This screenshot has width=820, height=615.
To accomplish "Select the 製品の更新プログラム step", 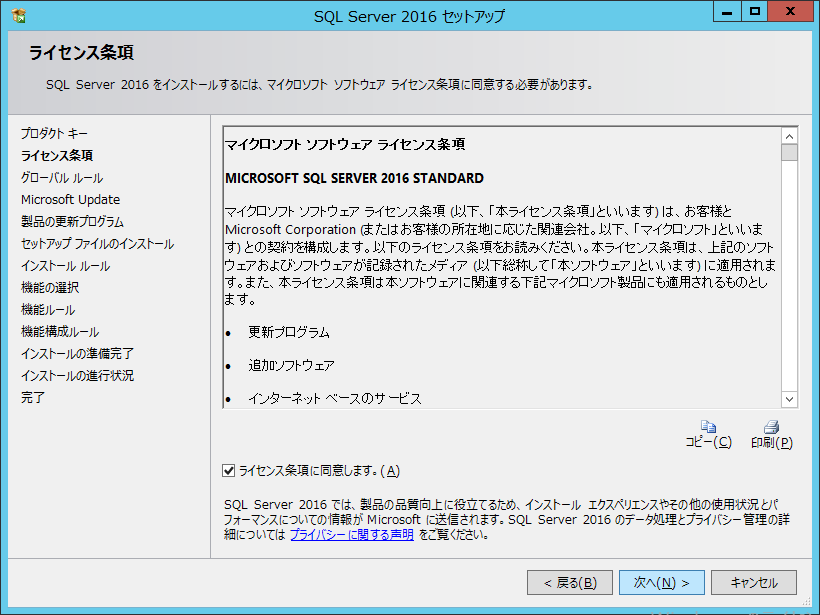I will click(72, 222).
